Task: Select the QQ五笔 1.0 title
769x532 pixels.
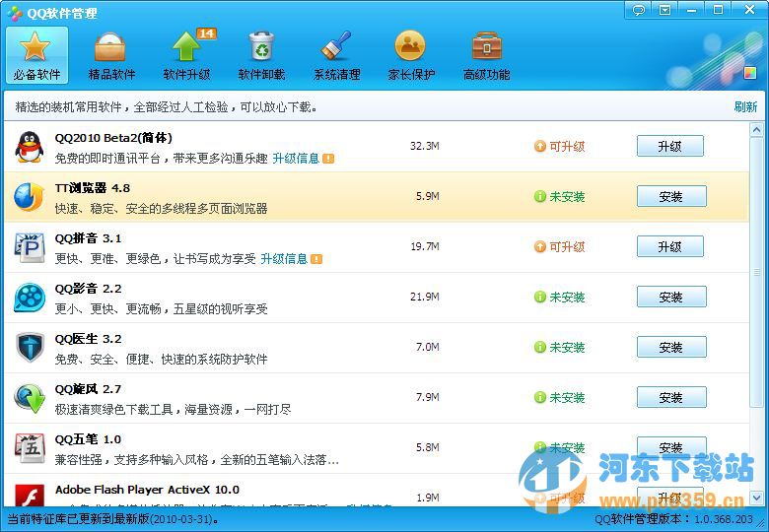Action: point(88,439)
